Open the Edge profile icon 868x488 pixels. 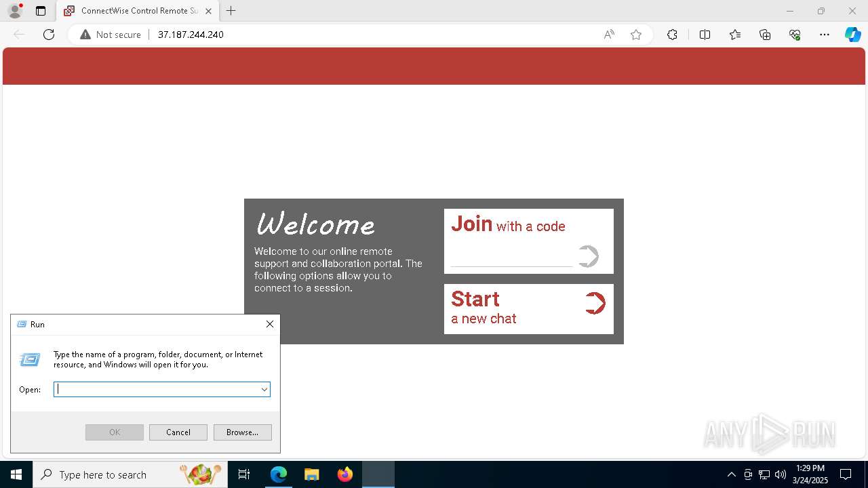click(x=15, y=11)
